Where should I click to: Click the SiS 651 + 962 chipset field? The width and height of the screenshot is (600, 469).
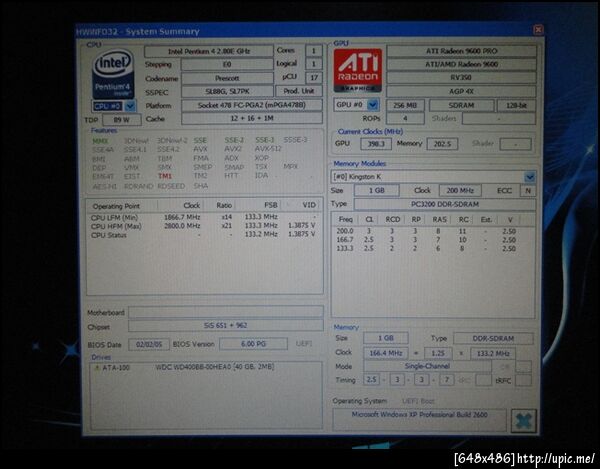pos(226,326)
